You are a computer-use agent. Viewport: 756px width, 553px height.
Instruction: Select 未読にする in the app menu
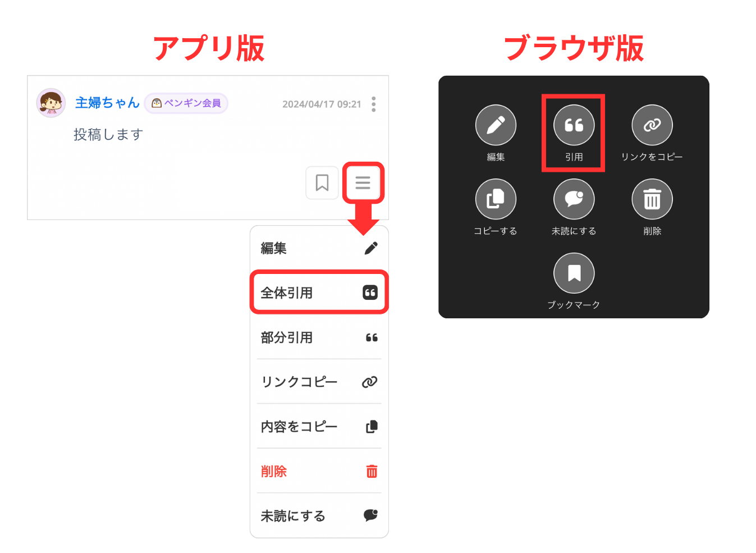tap(319, 515)
